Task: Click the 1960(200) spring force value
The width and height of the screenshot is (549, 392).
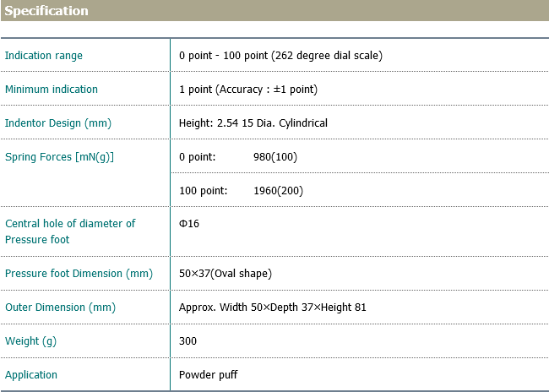Action: (278, 191)
